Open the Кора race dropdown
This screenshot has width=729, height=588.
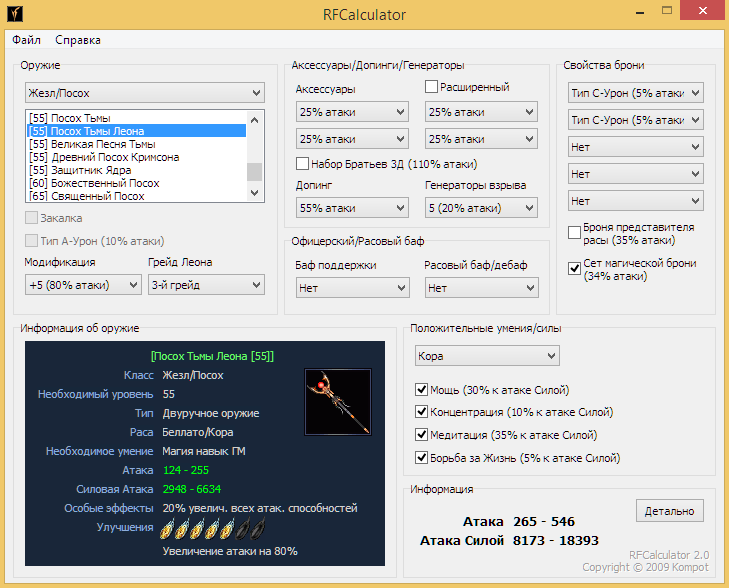[487, 356]
